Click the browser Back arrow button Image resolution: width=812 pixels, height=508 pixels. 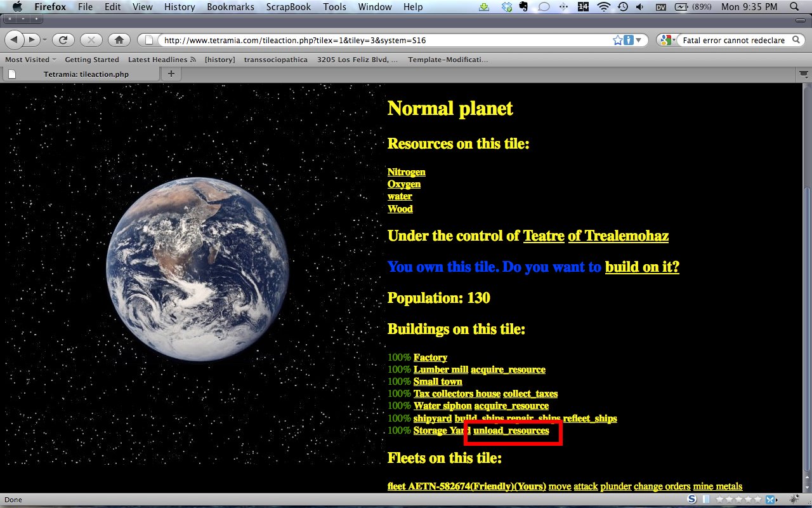pos(15,40)
